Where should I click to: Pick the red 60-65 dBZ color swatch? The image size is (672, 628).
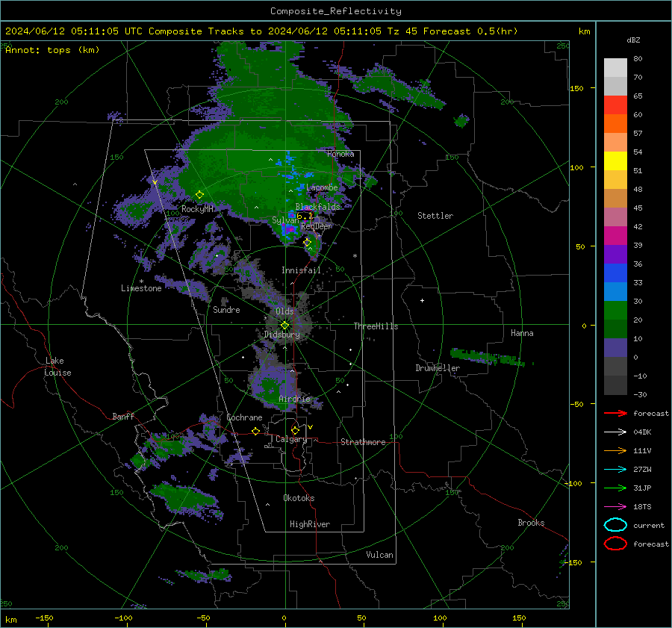click(615, 105)
